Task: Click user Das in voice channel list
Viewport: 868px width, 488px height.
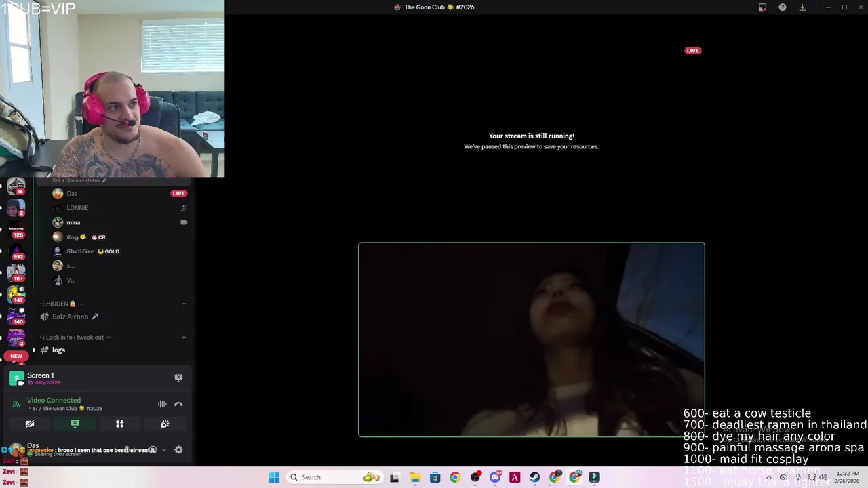Action: point(72,193)
